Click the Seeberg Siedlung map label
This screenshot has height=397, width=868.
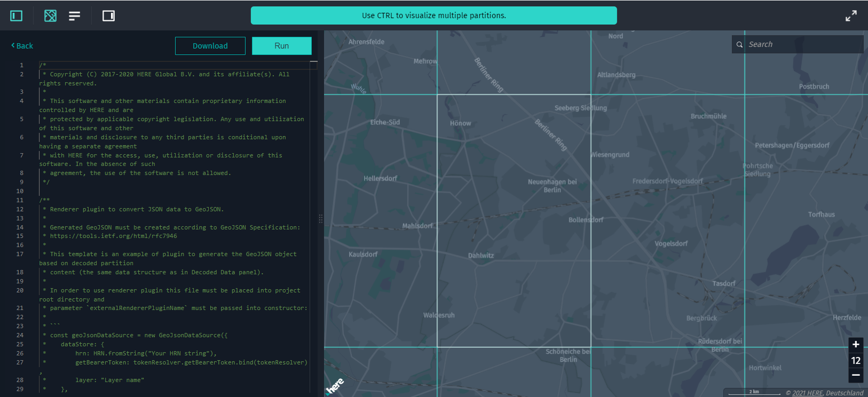pos(581,108)
